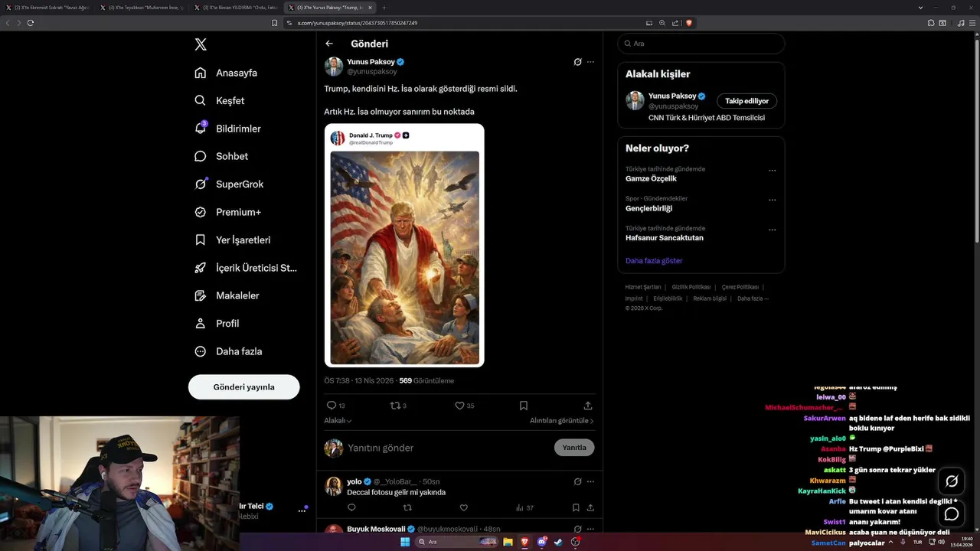View analytics on yolo's comment, 37 views
The width and height of the screenshot is (980, 551).
click(x=524, y=507)
